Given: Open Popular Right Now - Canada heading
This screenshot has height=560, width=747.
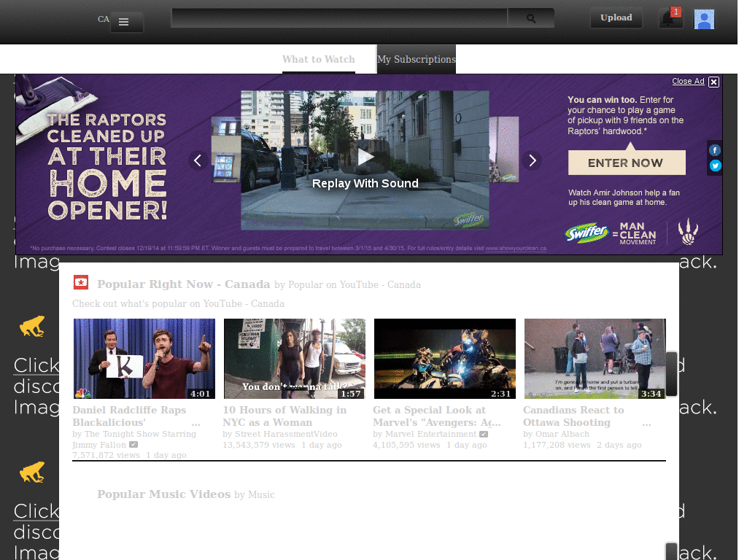Looking at the screenshot, I should coord(183,284).
